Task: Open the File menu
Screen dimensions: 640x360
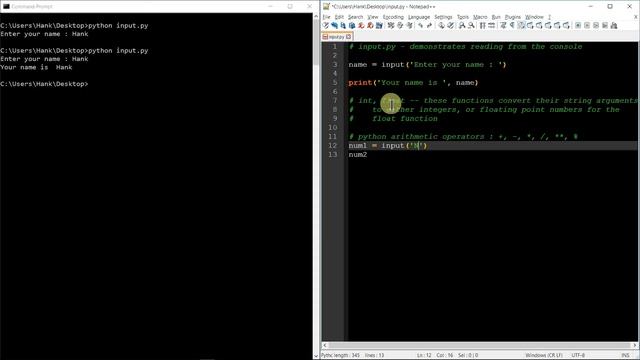Action: 327,17
